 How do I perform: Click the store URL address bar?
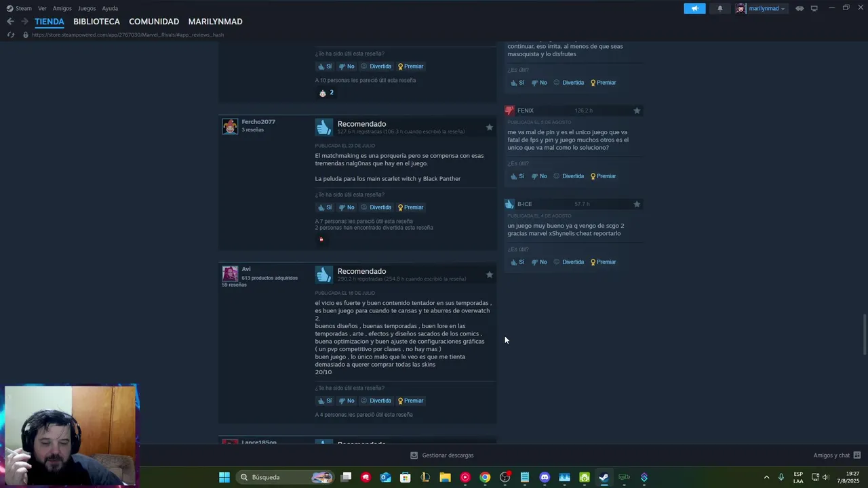click(127, 35)
